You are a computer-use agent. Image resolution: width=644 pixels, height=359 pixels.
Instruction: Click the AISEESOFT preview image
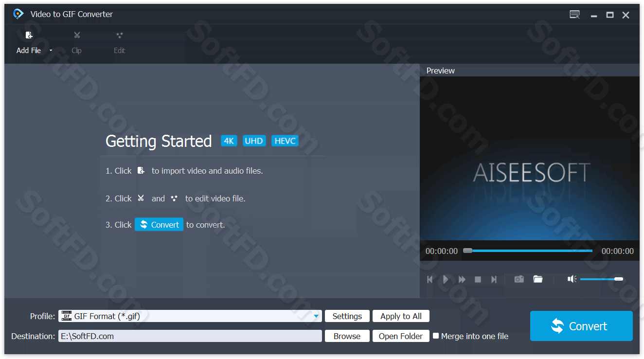click(x=530, y=159)
